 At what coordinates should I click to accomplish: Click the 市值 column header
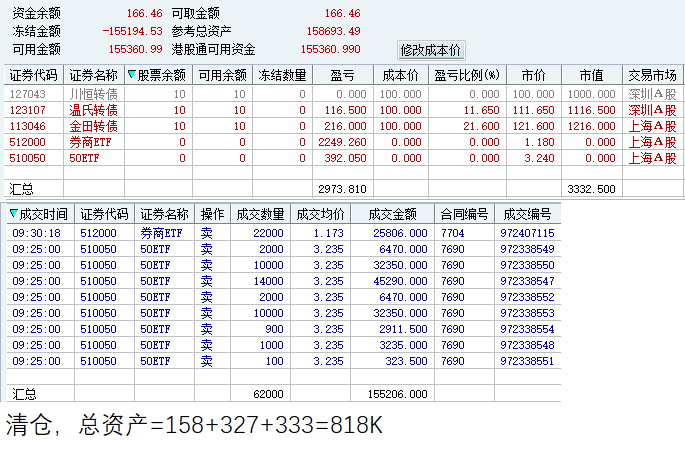592,75
